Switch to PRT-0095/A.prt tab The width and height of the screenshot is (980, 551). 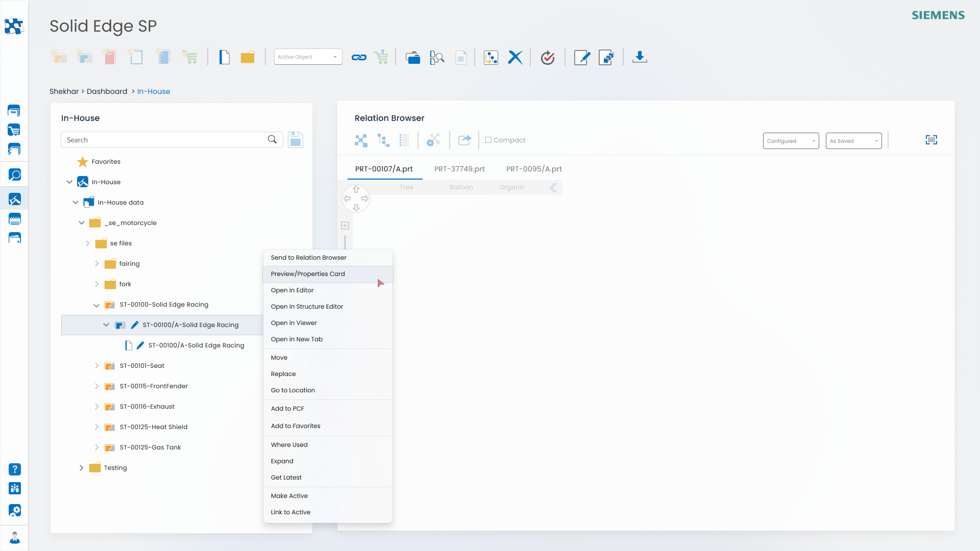(534, 169)
